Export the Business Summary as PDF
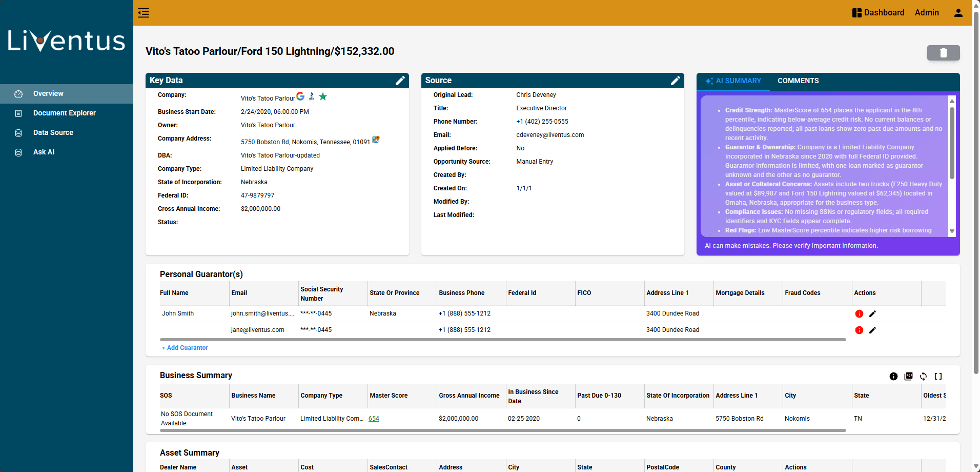 pyautogui.click(x=909, y=376)
